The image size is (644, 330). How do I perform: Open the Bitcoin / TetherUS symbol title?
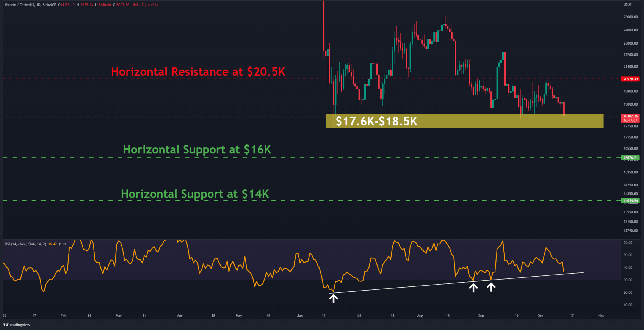pyautogui.click(x=30, y=5)
